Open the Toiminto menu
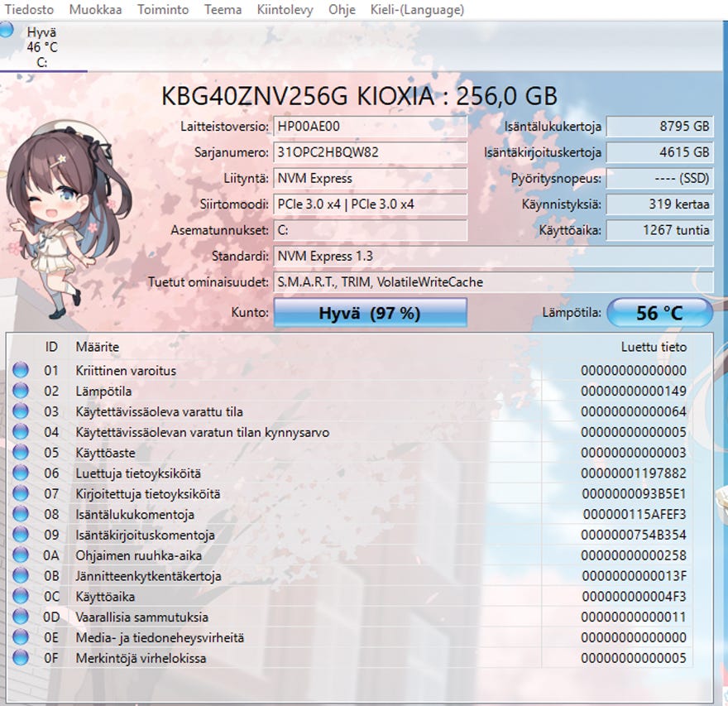This screenshot has height=706, width=728. tap(163, 9)
